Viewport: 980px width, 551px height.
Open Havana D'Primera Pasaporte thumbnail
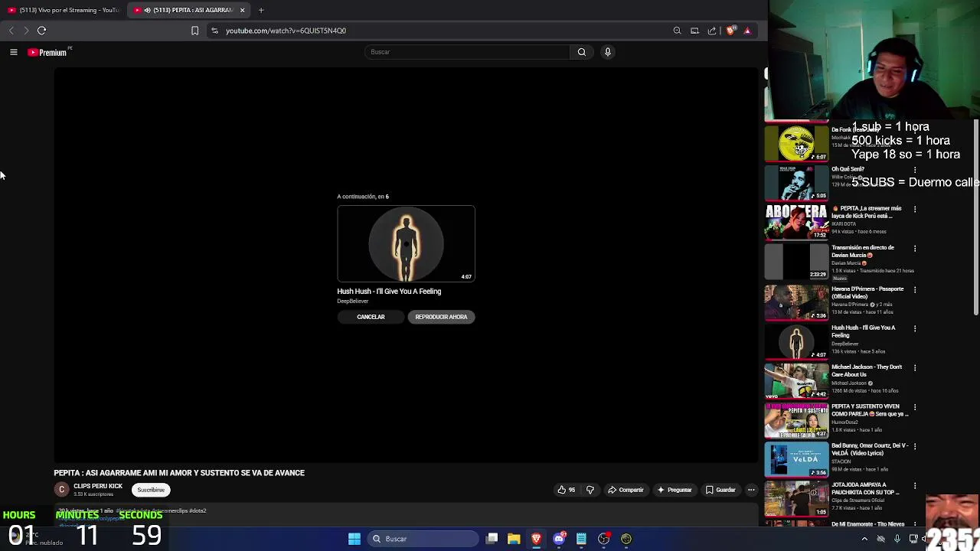coord(796,302)
